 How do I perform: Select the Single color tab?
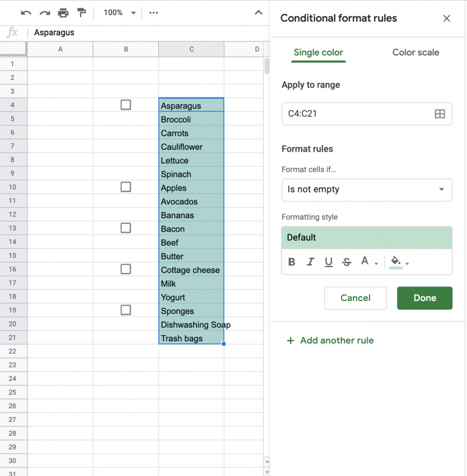[318, 52]
